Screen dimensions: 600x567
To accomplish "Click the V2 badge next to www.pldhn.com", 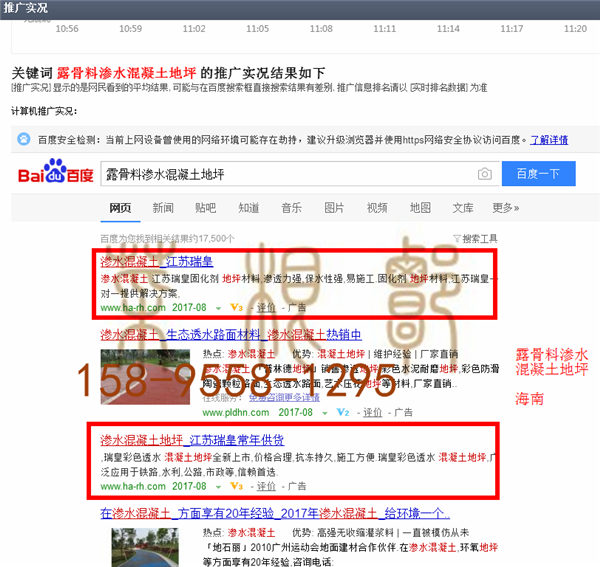I will coord(342,412).
